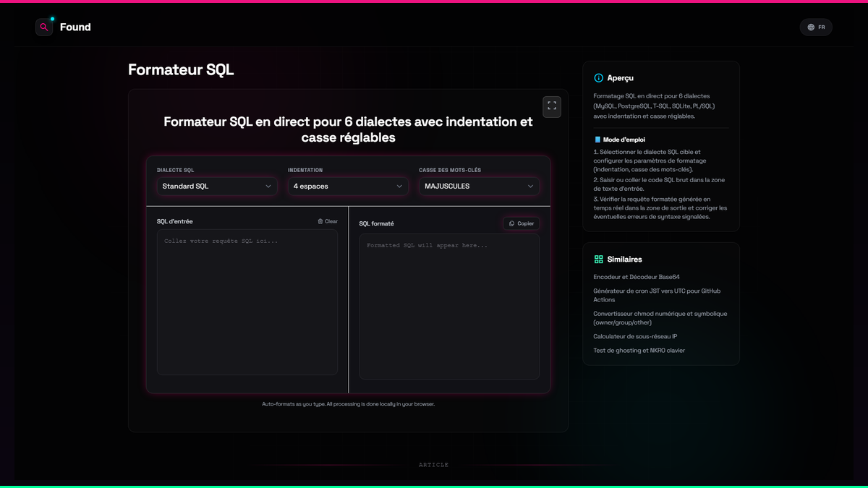Focus the SQL d'entrée text area
Image resolution: width=868 pixels, height=488 pixels.
[x=247, y=302]
